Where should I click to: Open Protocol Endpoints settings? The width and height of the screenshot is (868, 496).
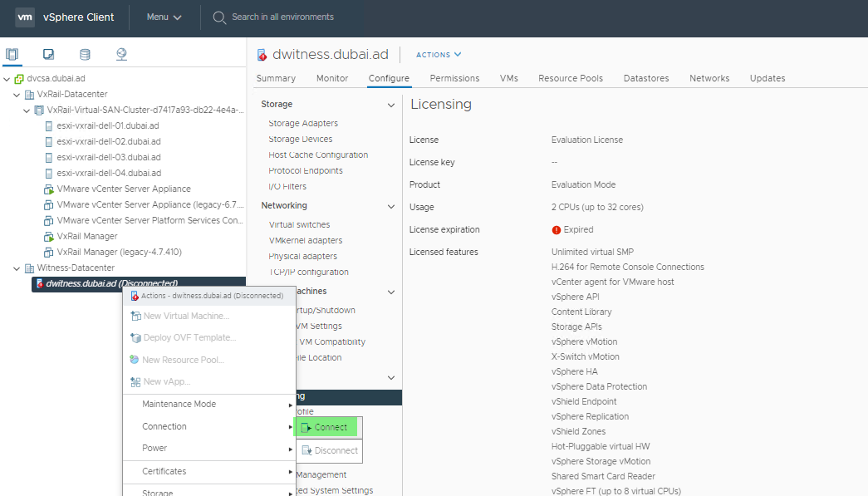click(306, 170)
